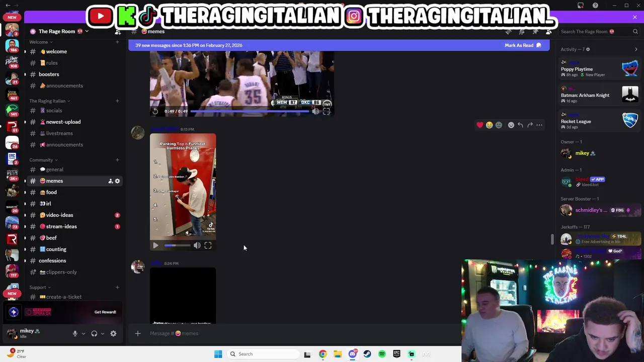Create channel in The Raging Italian plus
The height and width of the screenshot is (362, 644).
pyautogui.click(x=117, y=101)
